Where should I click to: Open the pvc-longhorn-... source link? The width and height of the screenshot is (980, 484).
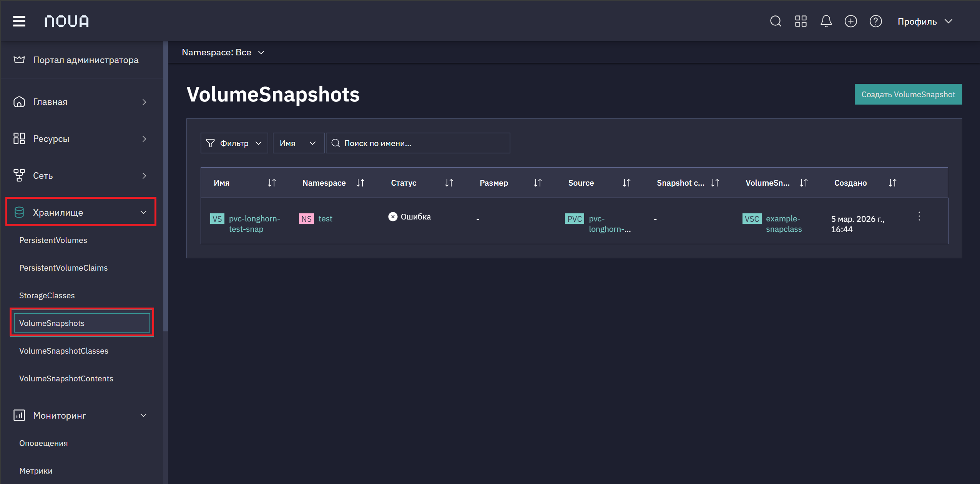[x=610, y=224]
